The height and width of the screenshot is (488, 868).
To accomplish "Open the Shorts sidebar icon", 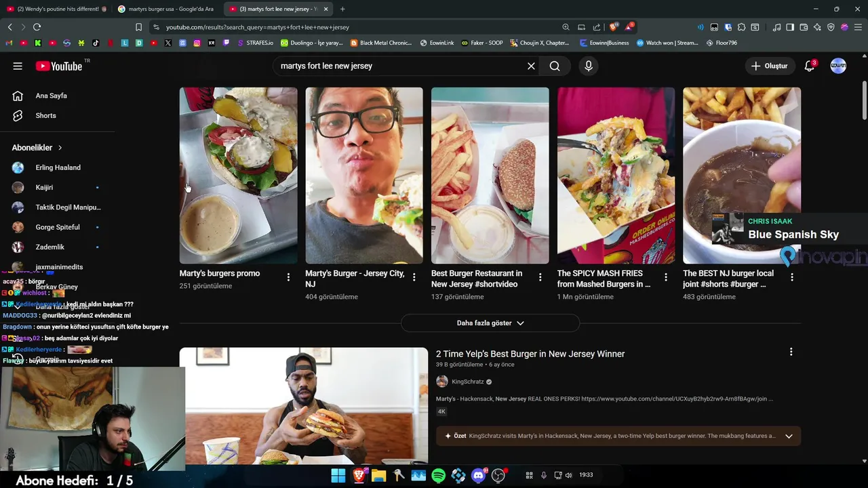I will coord(18,115).
